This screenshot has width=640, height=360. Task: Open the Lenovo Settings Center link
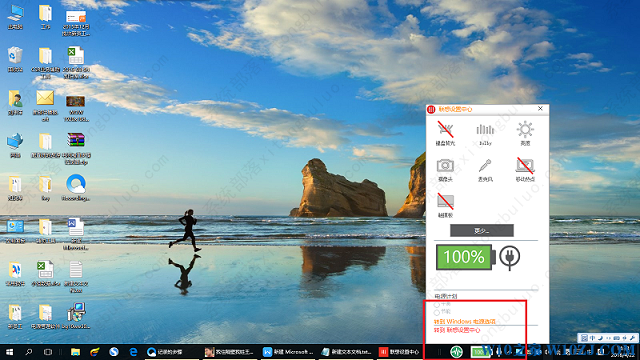tap(457, 330)
